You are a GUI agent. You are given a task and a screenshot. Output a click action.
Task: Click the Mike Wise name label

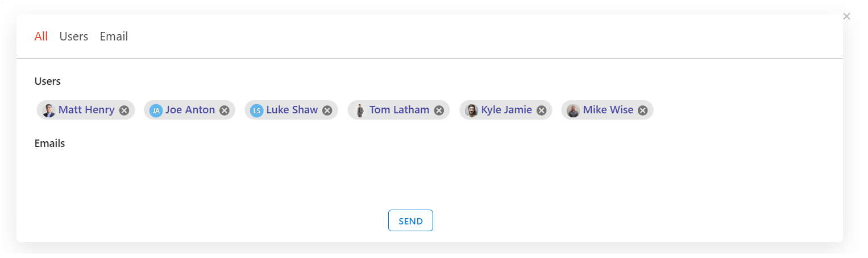click(x=608, y=110)
